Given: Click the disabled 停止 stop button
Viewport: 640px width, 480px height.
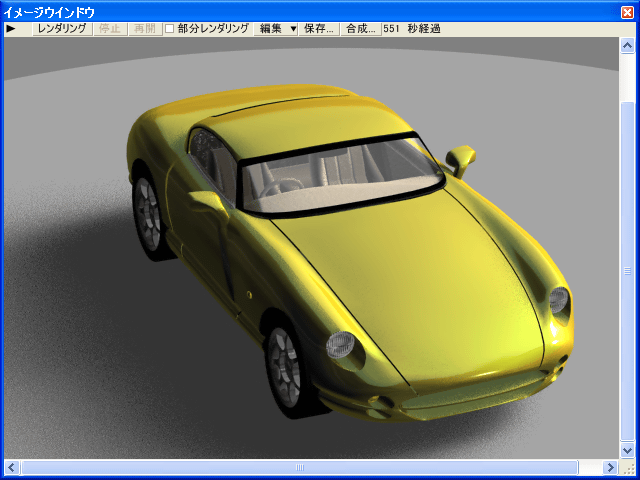Looking at the screenshot, I should 110,29.
